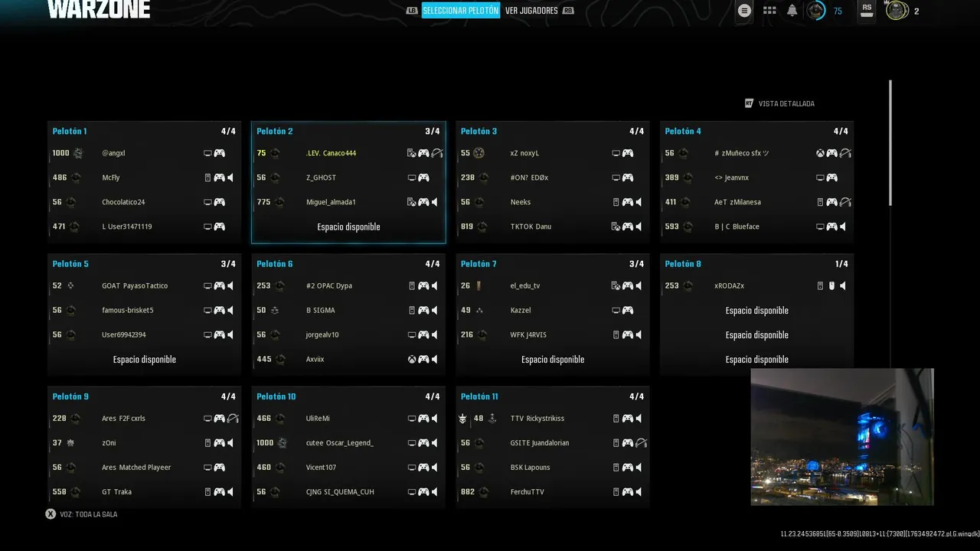
Task: Change Voz: Toda La Sala voice channel
Action: pos(88,514)
